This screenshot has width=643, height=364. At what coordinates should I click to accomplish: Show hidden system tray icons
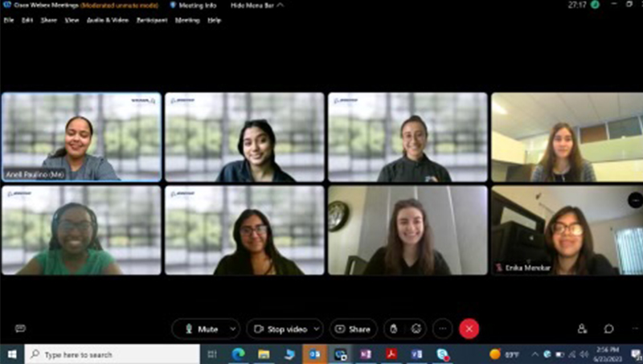(x=535, y=354)
